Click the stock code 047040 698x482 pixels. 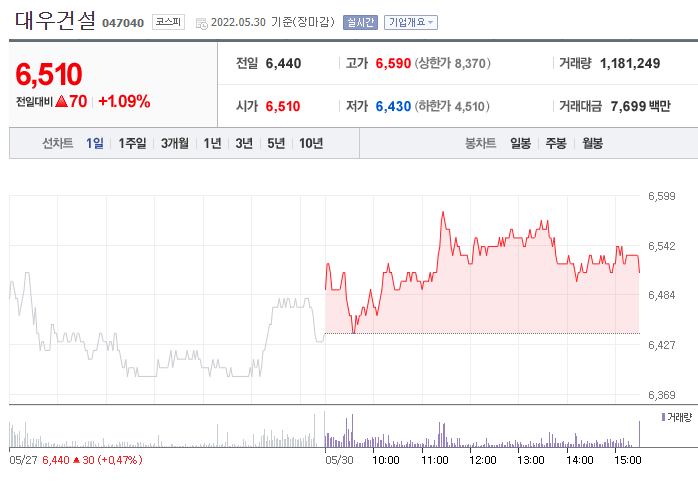pyautogui.click(x=123, y=23)
